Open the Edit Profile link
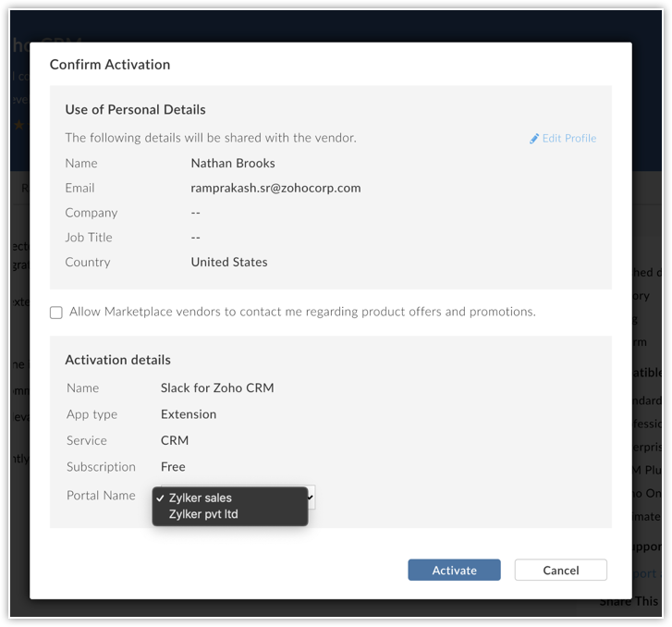Viewport: 672px width, 627px height. click(x=568, y=139)
